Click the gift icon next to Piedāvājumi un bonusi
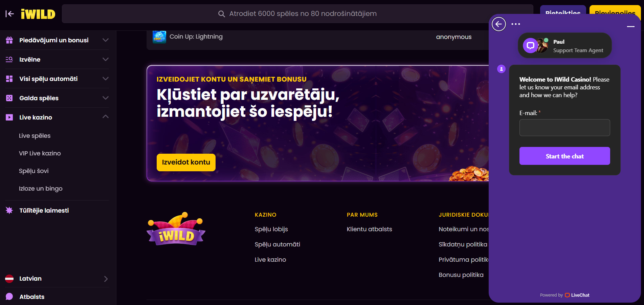 tap(9, 40)
